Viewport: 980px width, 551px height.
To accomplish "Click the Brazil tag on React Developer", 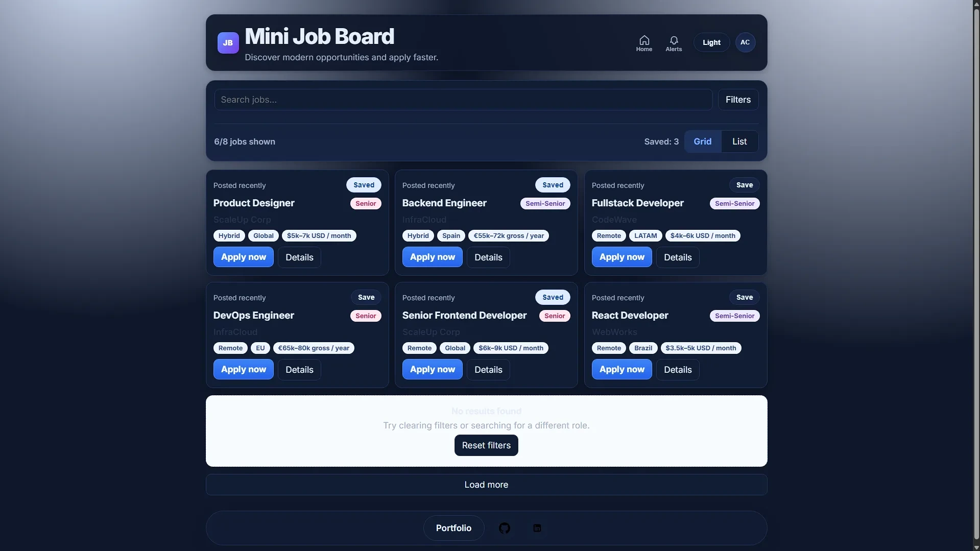I will coord(643,348).
